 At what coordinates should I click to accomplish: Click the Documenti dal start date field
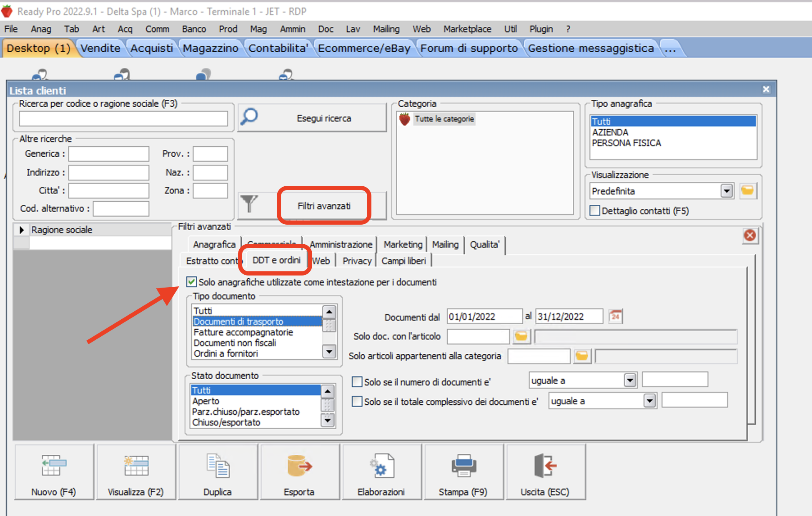point(484,316)
